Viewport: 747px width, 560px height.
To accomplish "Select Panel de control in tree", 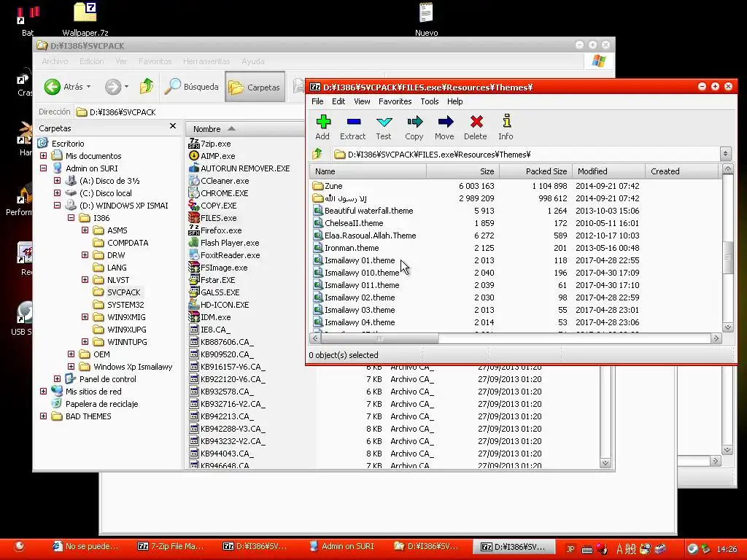I will tap(101, 379).
